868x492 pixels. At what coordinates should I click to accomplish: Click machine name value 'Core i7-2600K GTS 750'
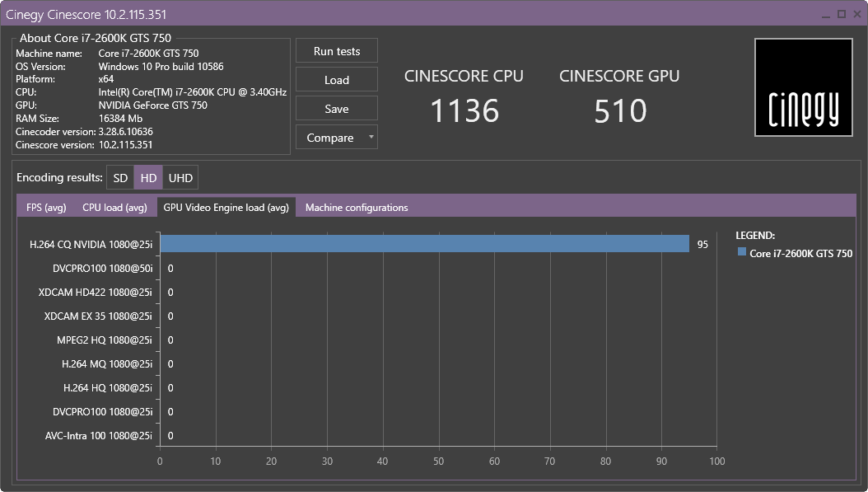pos(148,54)
